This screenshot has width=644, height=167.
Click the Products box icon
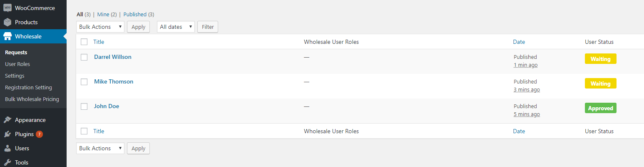[x=7, y=22]
